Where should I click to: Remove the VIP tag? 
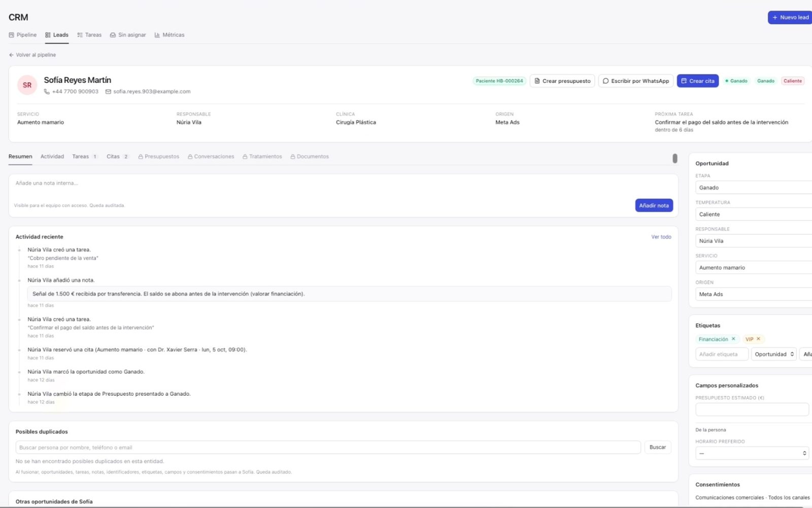(x=758, y=339)
